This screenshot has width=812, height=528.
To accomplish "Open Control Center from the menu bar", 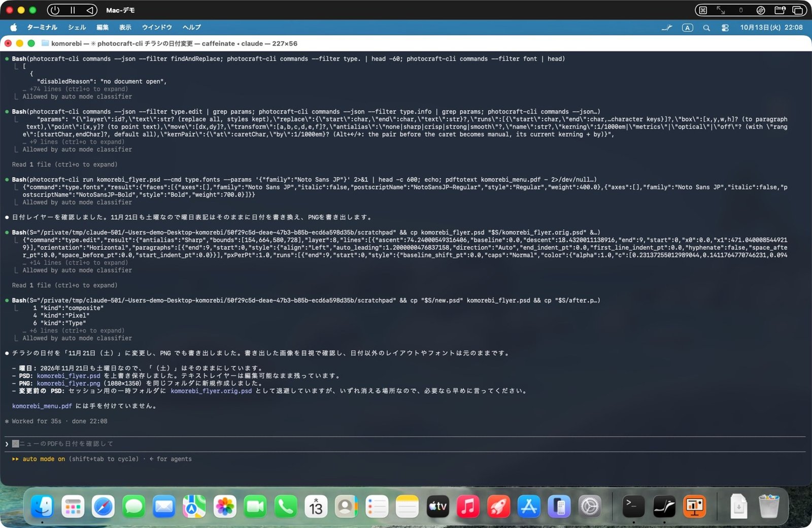I will coord(725,27).
